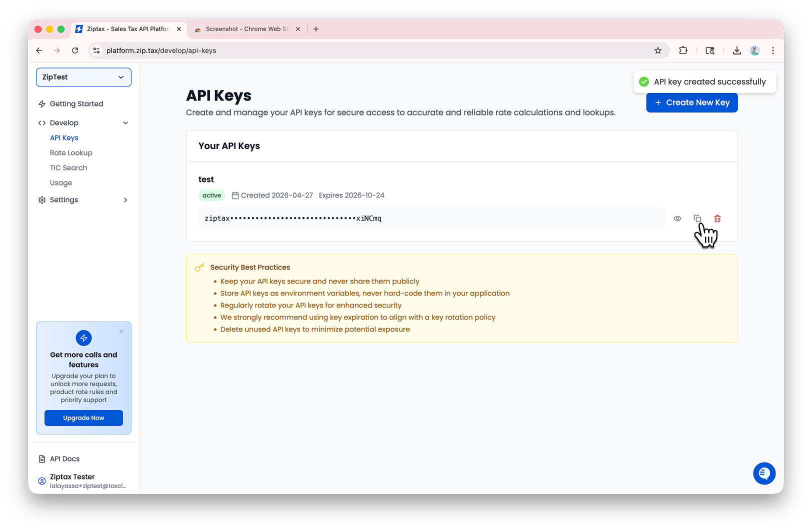The height and width of the screenshot is (531, 812).
Task: Click Upgrade Now in the sidebar
Action: point(83,417)
